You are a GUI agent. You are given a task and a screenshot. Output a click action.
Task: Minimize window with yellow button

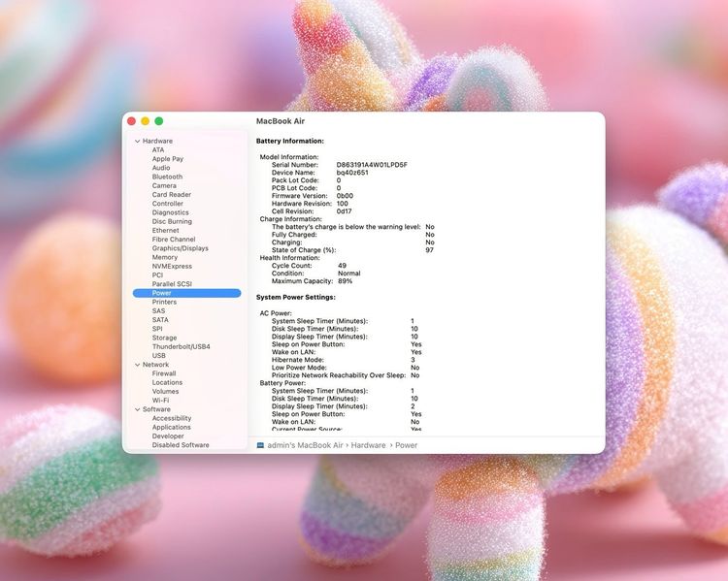click(x=146, y=121)
